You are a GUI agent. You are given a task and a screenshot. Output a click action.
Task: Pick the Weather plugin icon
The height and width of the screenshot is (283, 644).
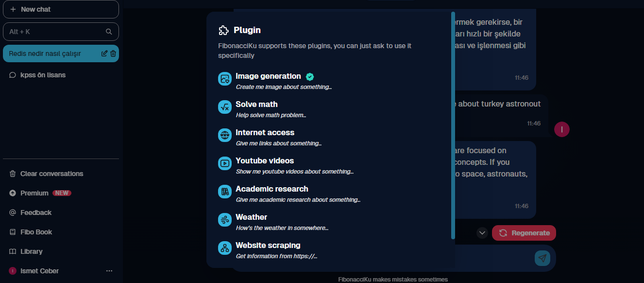[225, 220]
